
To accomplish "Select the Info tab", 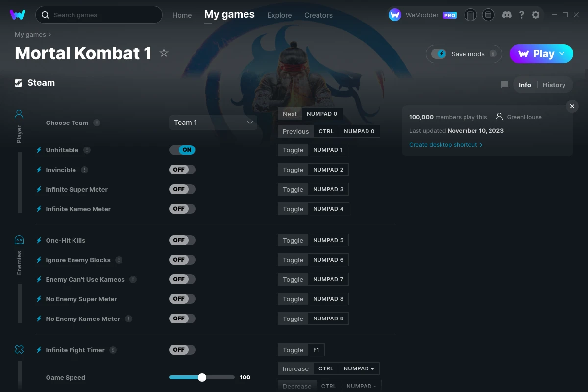I will click(x=525, y=85).
